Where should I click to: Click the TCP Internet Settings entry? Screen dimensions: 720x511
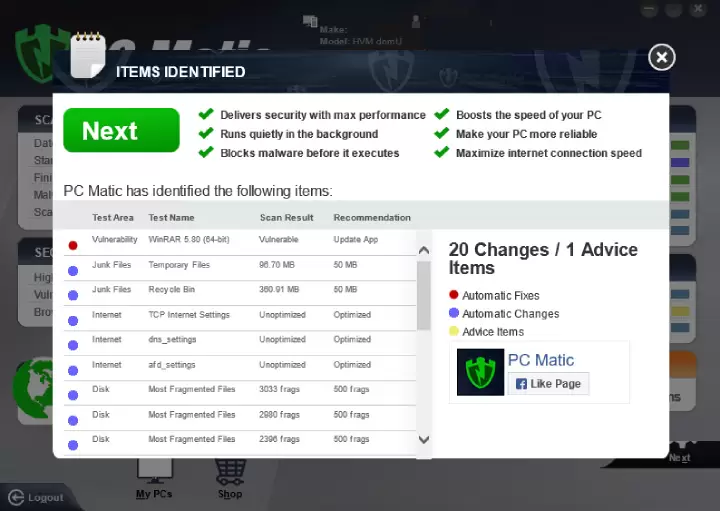[189, 314]
